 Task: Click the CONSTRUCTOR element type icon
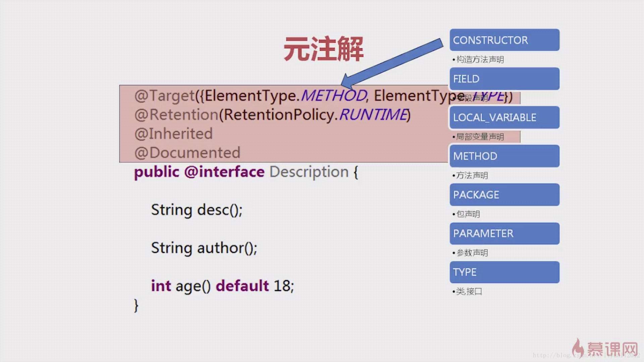click(504, 40)
